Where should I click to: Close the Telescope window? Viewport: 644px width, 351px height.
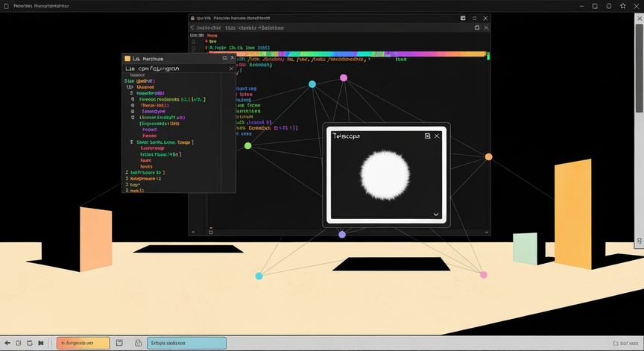point(437,136)
